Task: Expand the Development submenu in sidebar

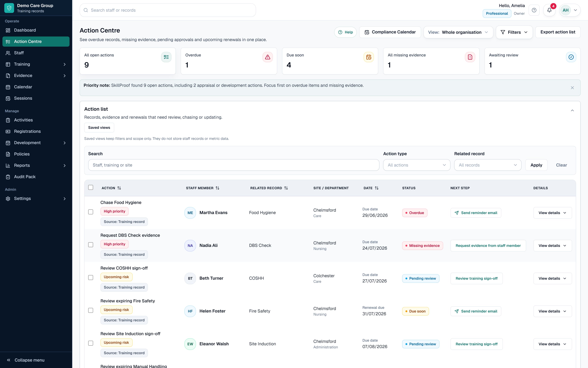Action: click(64, 143)
